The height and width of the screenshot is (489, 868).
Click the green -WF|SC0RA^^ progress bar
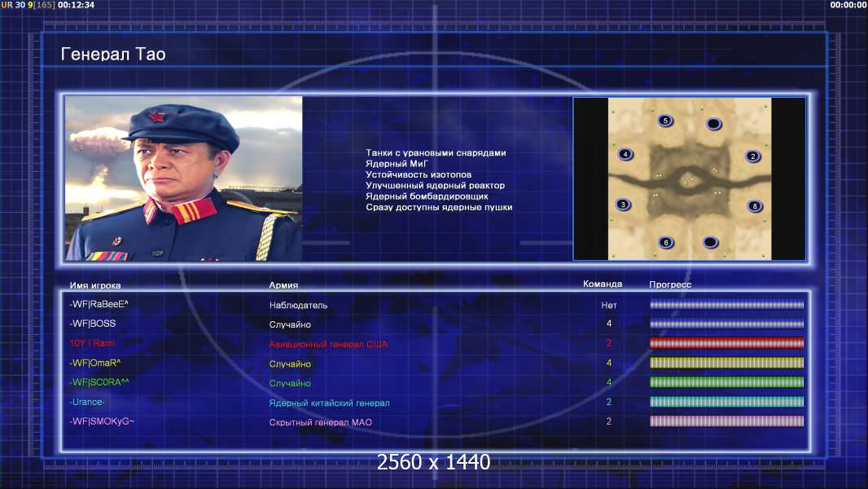(726, 383)
